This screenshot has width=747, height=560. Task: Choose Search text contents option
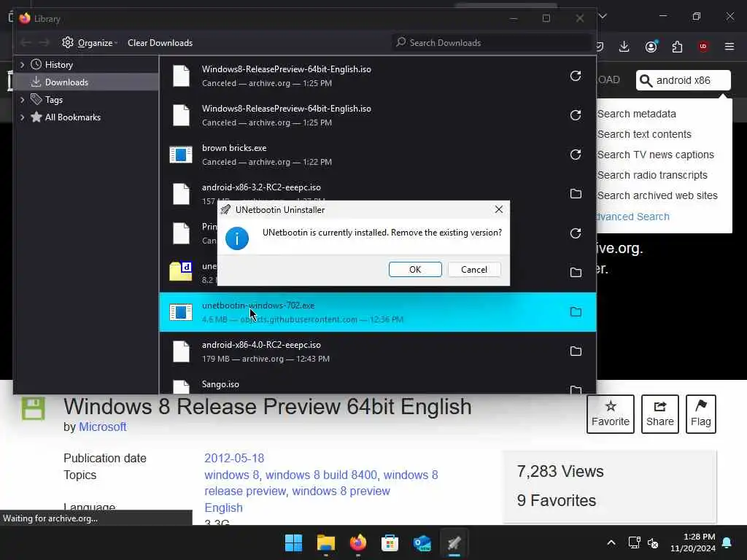[644, 134]
